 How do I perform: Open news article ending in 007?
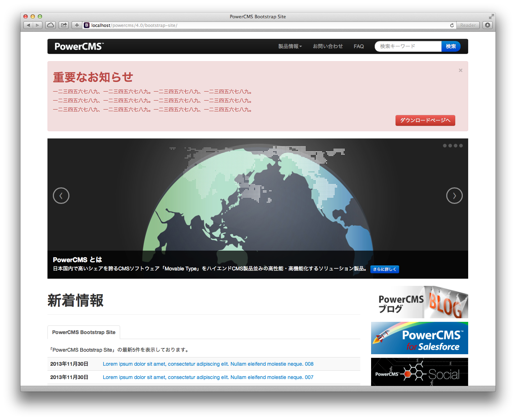click(208, 377)
